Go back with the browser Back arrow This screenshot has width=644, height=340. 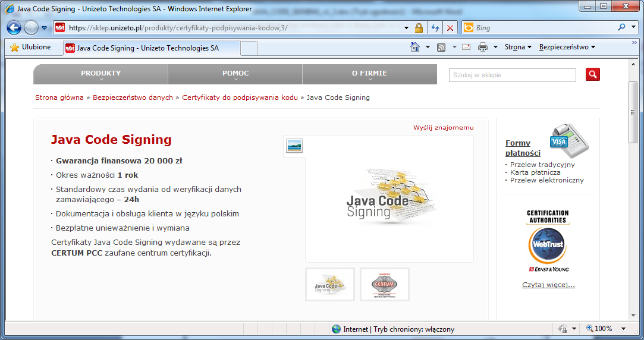pyautogui.click(x=14, y=28)
